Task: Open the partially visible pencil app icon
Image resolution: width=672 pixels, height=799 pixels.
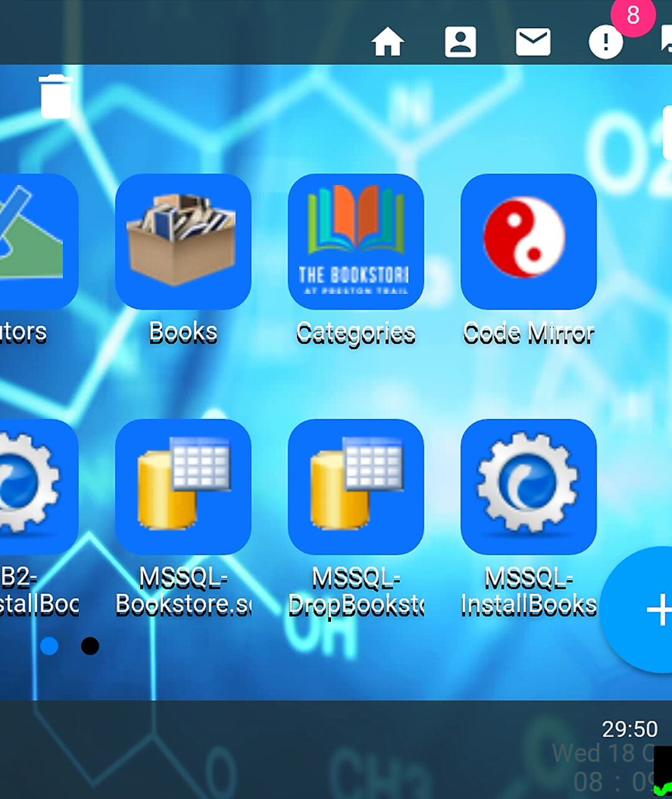Action: click(39, 242)
